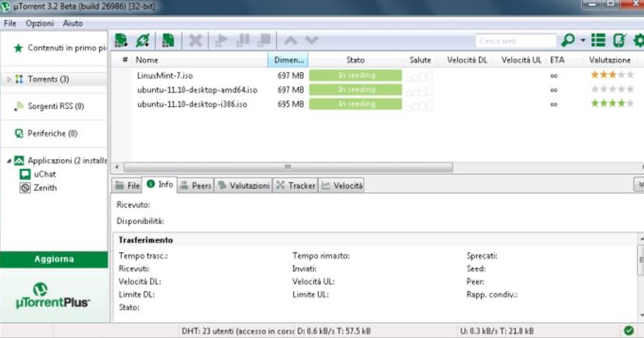Screen dimensions: 644x338
Task: Click left arrow of horizontal scrollbar
Action: pyautogui.click(x=117, y=167)
